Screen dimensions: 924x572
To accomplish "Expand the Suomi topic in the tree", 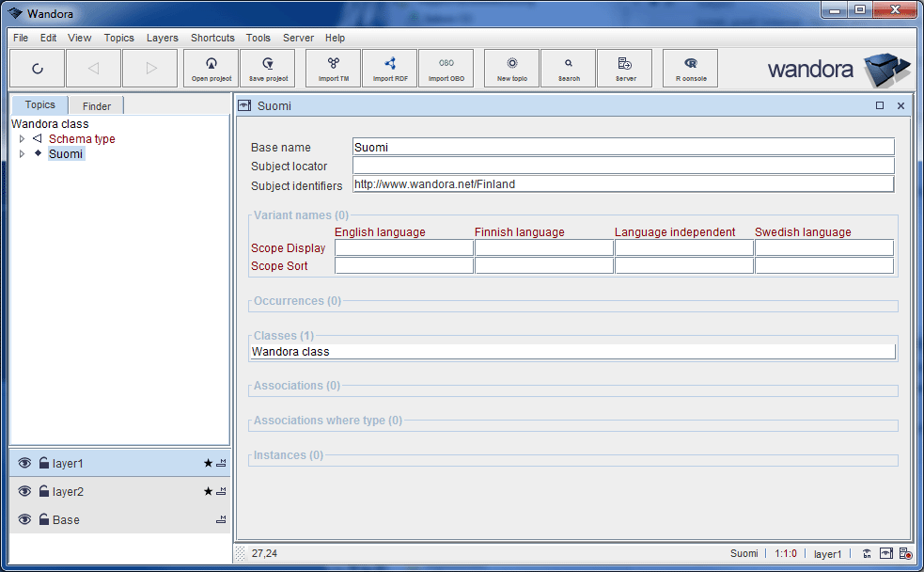I will 22,153.
